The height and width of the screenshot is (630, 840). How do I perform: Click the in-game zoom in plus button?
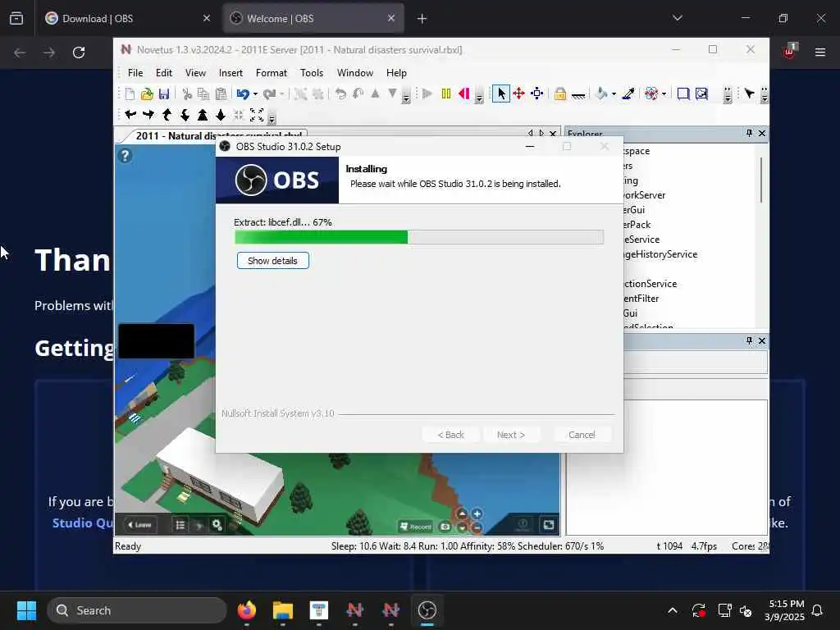pyautogui.click(x=477, y=514)
